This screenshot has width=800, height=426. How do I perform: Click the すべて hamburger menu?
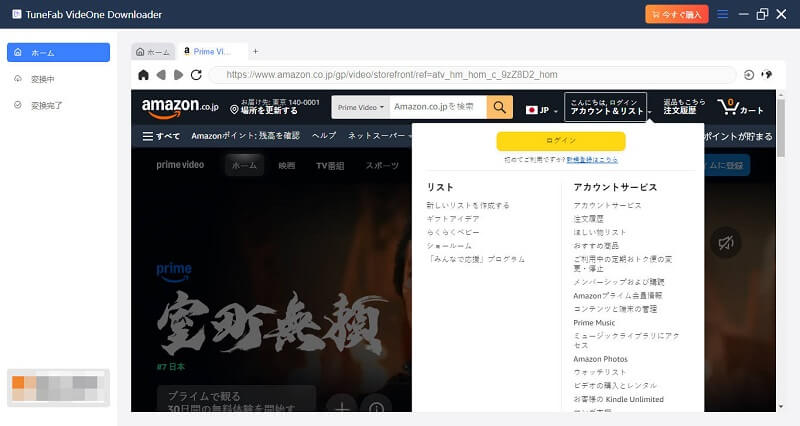pos(161,136)
